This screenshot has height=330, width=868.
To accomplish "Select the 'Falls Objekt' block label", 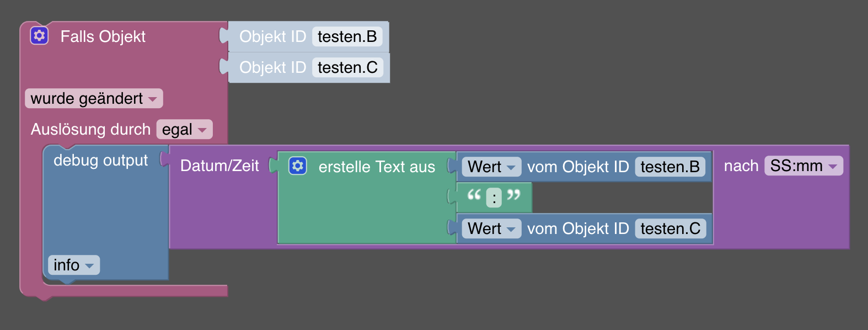I will 103,37.
